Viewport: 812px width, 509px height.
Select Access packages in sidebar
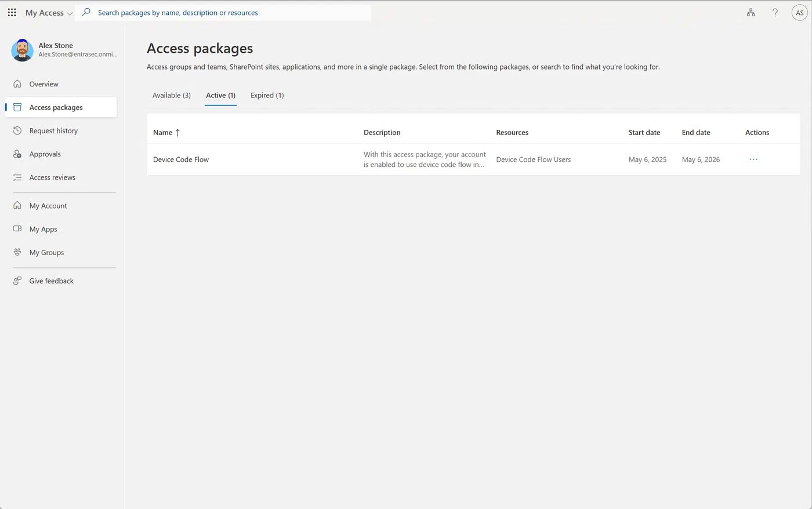[61, 107]
